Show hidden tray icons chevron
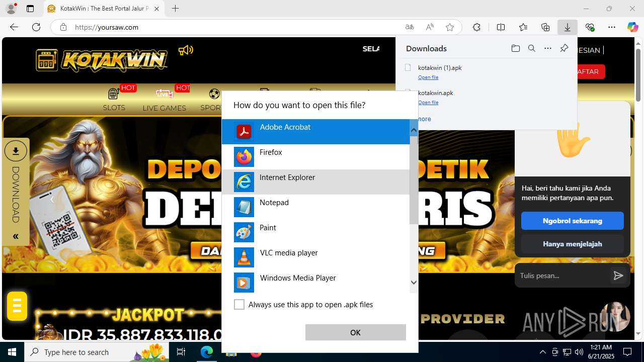 click(x=542, y=352)
